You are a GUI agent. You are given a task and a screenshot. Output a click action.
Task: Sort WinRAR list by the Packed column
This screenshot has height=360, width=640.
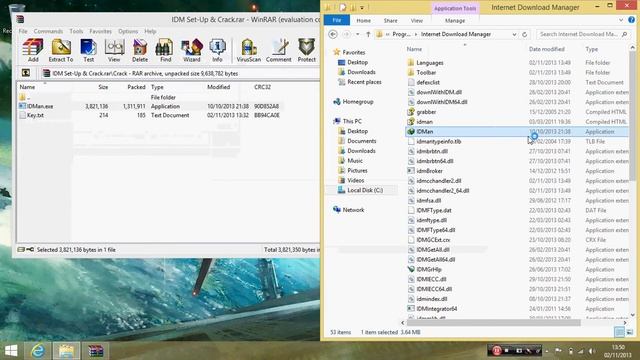[136, 87]
